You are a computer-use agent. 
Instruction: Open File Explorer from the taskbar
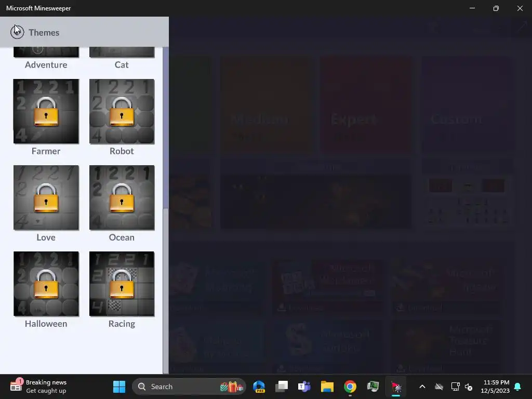tap(327, 387)
